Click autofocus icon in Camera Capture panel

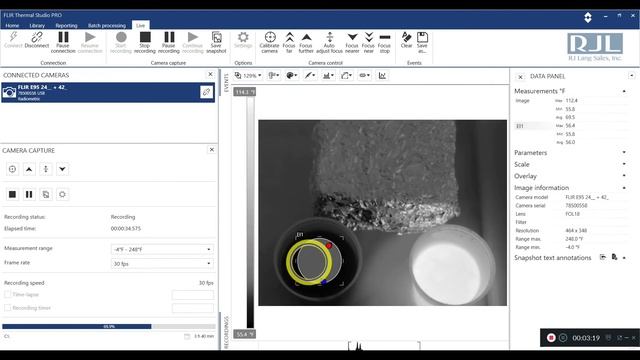coord(46,169)
